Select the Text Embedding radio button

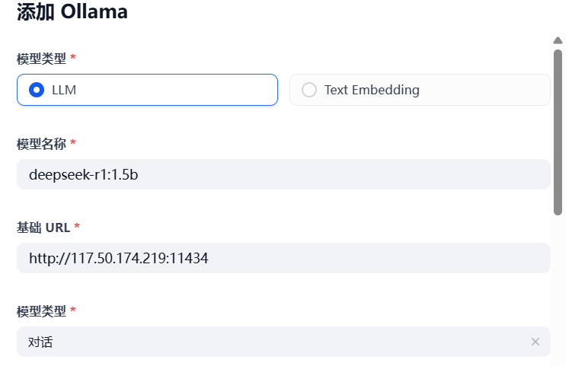[x=309, y=90]
